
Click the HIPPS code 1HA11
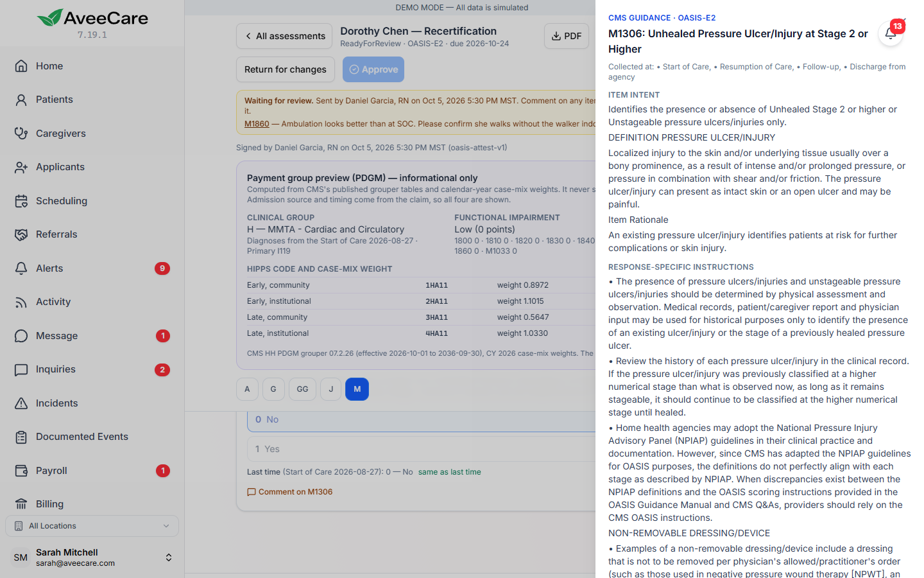tap(437, 285)
